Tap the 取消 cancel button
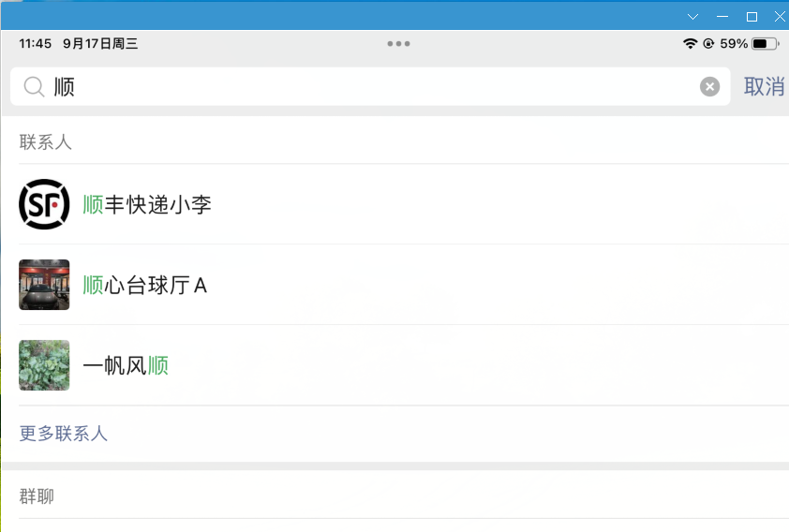789x532 pixels. click(x=764, y=86)
